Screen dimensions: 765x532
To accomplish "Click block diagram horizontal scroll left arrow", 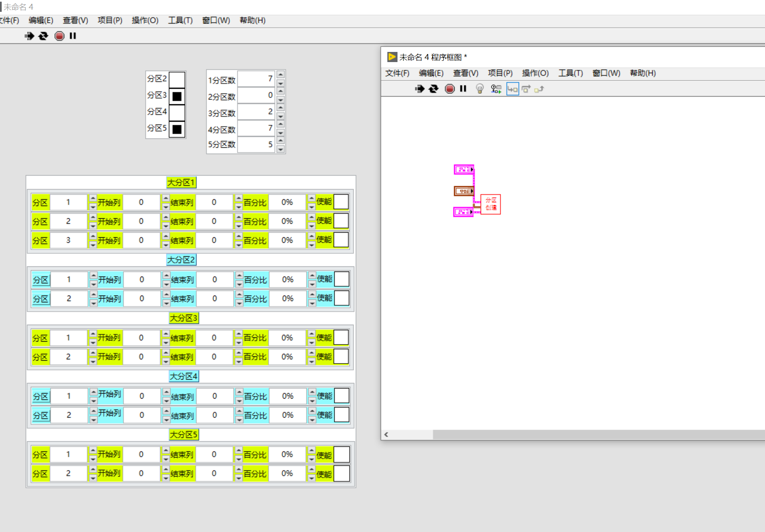I will pos(386,434).
